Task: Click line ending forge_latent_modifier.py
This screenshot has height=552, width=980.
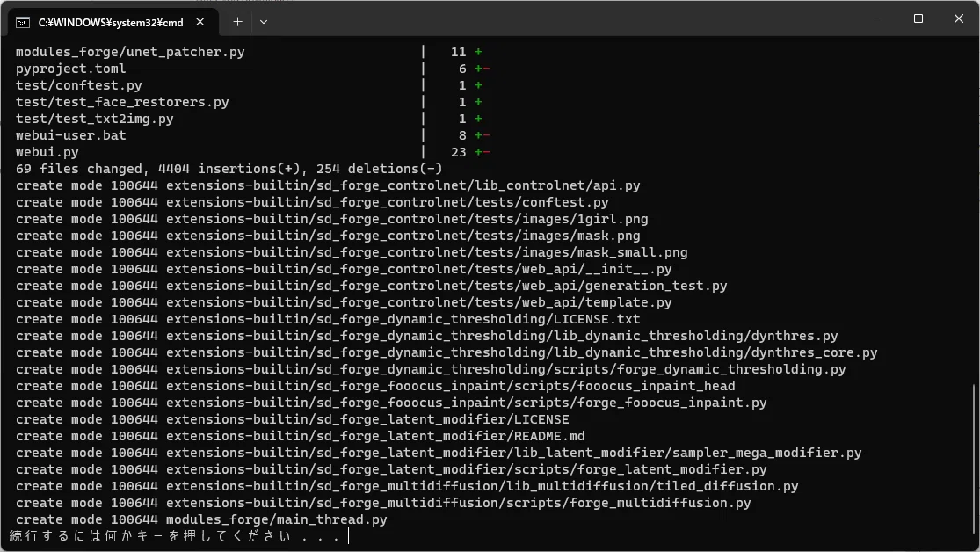Action: [391, 469]
